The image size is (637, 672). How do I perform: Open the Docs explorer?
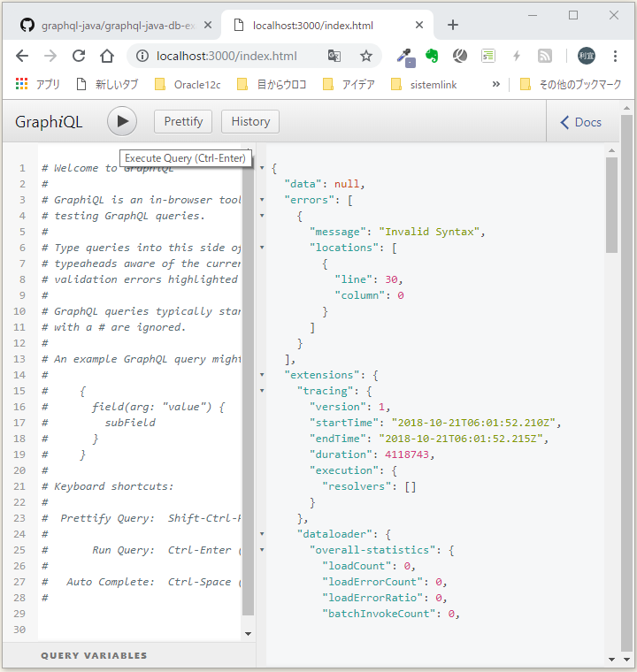[x=581, y=123]
